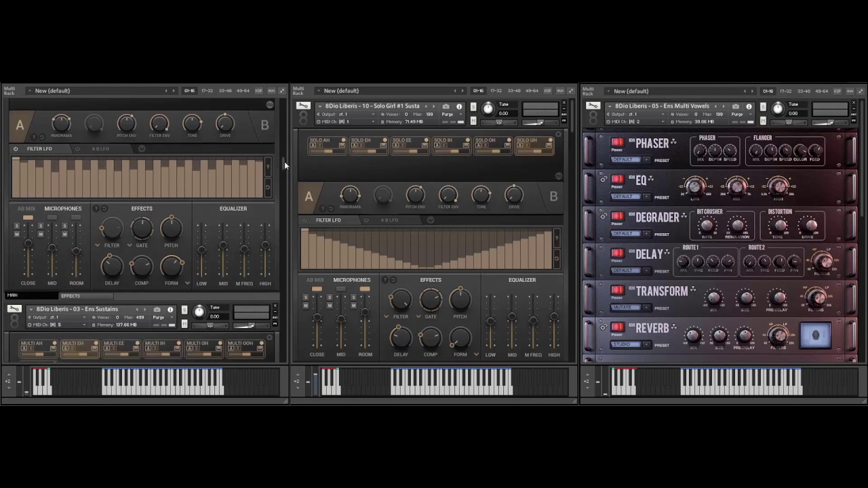Select MULTI OOH articulation in left rack
Viewport: 868px width, 488px height.
click(245, 348)
